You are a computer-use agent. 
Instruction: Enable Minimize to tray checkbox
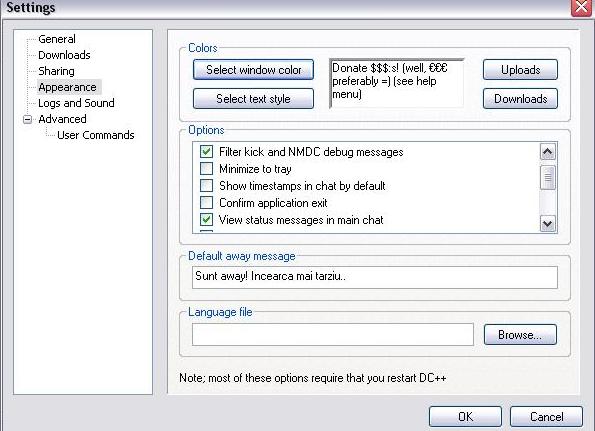click(206, 168)
